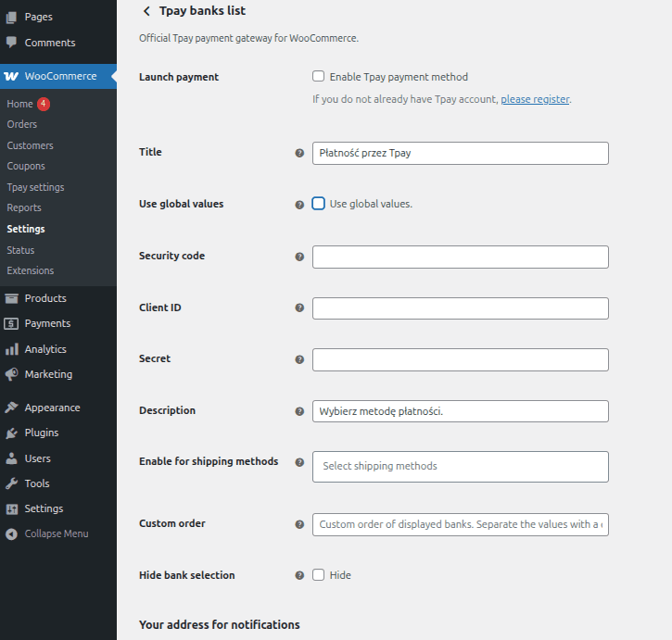Click the Collapse Menu arrow icon
This screenshot has height=640, width=672.
point(11,534)
